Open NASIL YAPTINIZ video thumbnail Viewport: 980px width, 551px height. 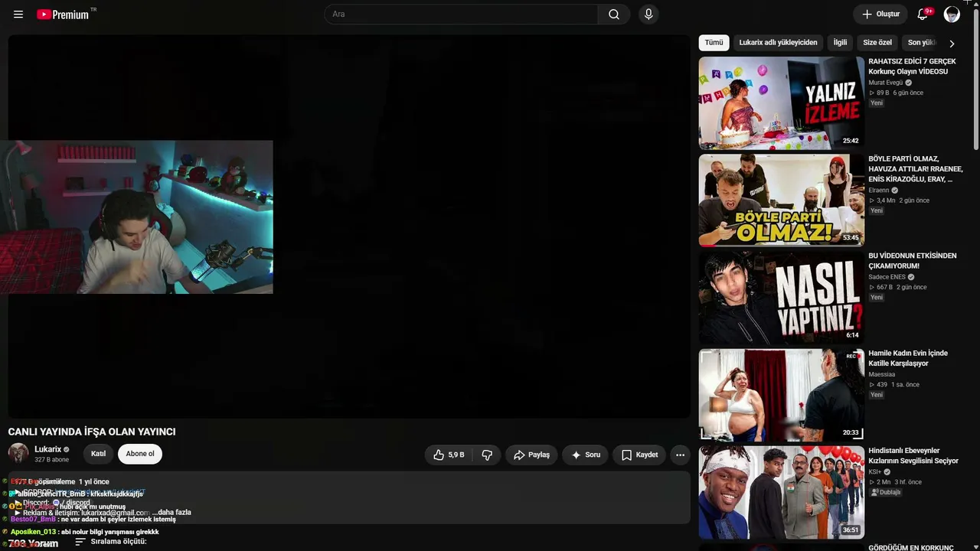(x=781, y=298)
